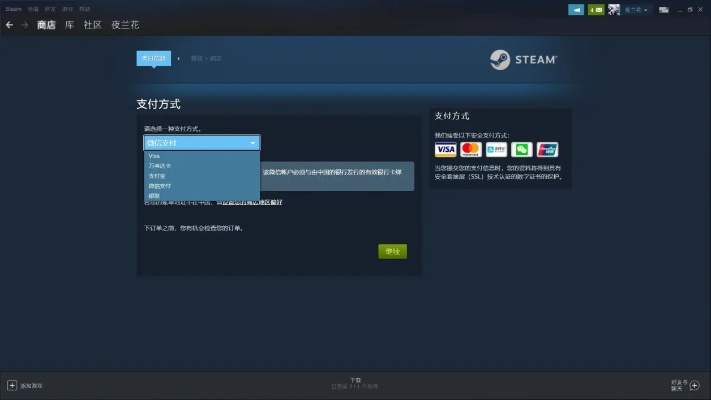Click the Steam logo on checkout header
Image resolution: width=711 pixels, height=400 pixels.
point(524,59)
